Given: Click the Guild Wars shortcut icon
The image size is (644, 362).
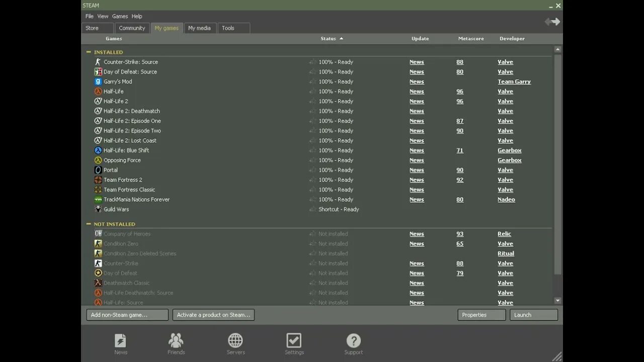Looking at the screenshot, I should [x=98, y=209].
